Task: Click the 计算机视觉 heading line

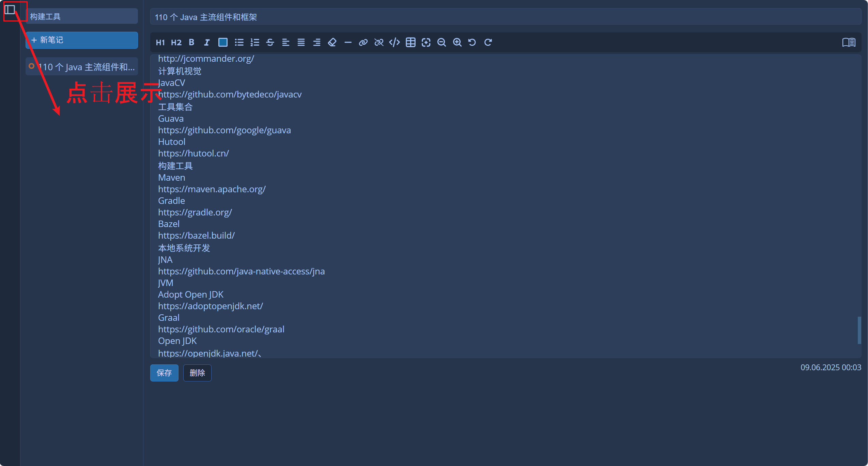Action: [x=180, y=71]
